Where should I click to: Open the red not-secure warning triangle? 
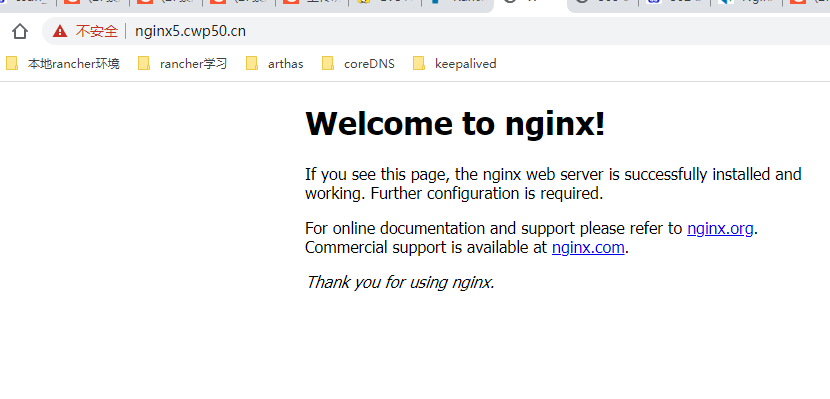[x=60, y=31]
